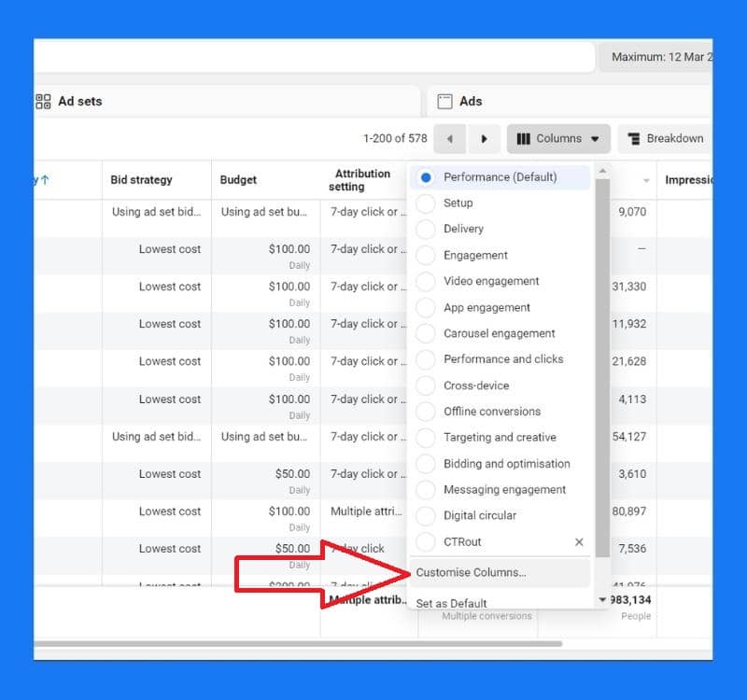Click the first 'Using ad set bu...' cell

coord(264,212)
